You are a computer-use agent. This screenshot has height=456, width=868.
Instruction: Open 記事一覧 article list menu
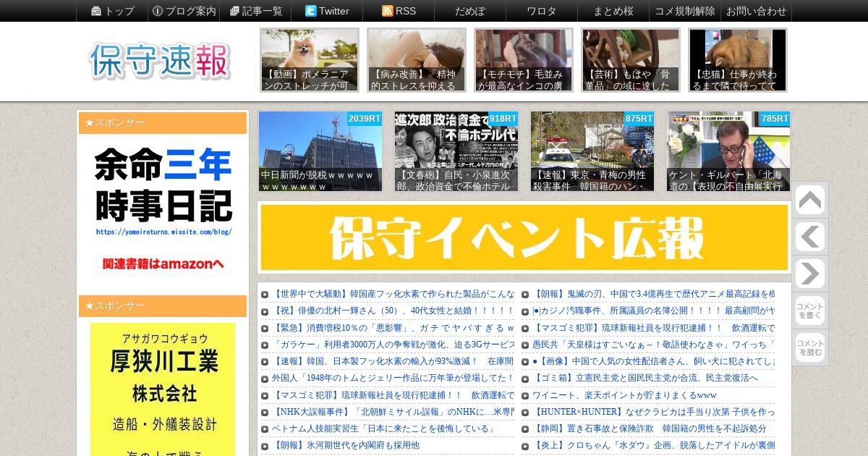pos(255,11)
